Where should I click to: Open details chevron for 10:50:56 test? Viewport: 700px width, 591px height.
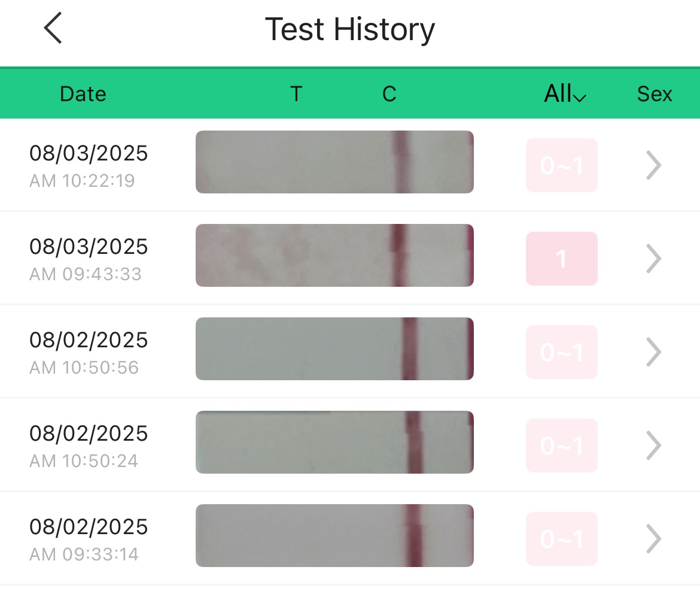tap(653, 352)
